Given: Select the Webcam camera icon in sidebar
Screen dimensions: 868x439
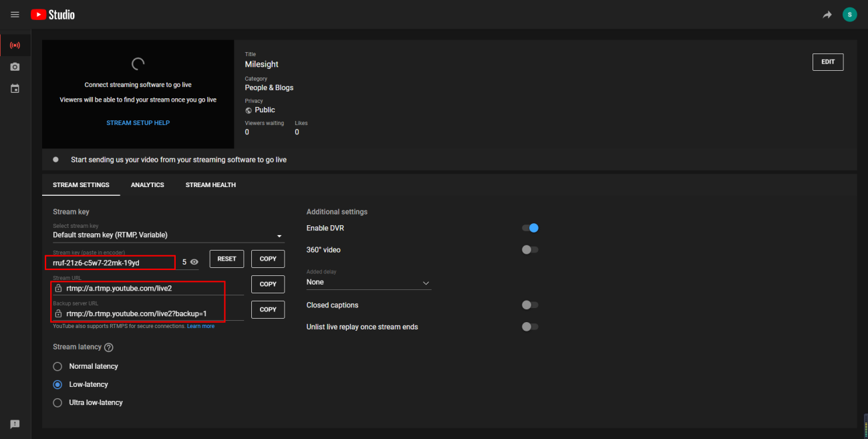Looking at the screenshot, I should point(15,67).
